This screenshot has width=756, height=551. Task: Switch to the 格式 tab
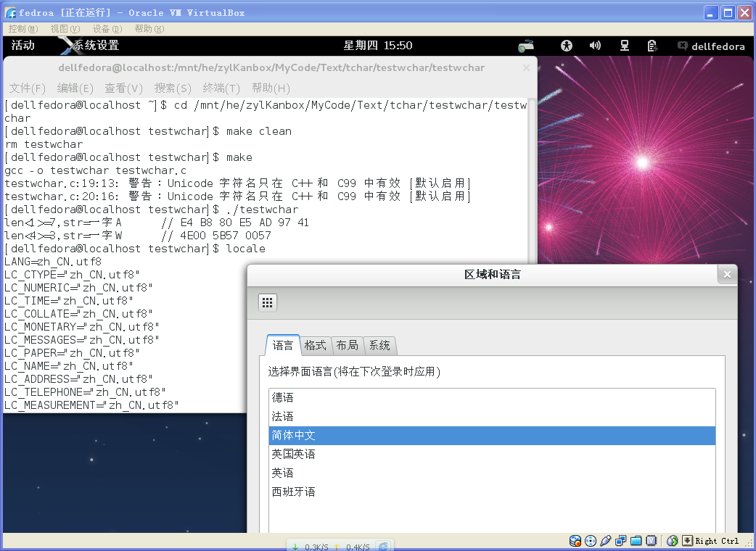[316, 345]
